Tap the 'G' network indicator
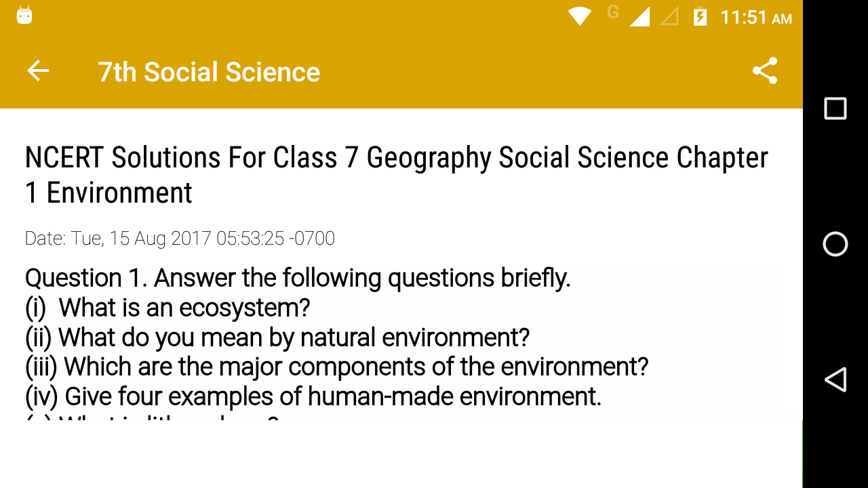 tap(613, 12)
